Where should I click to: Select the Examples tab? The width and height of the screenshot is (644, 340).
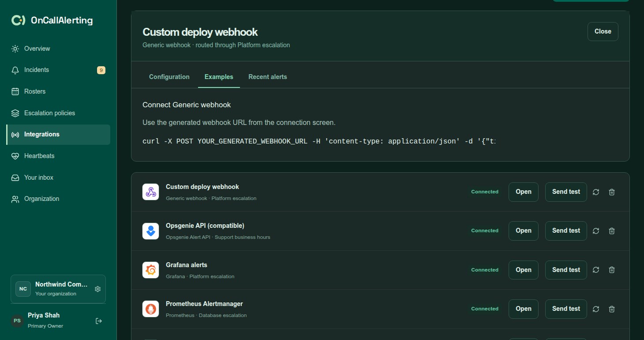(219, 77)
